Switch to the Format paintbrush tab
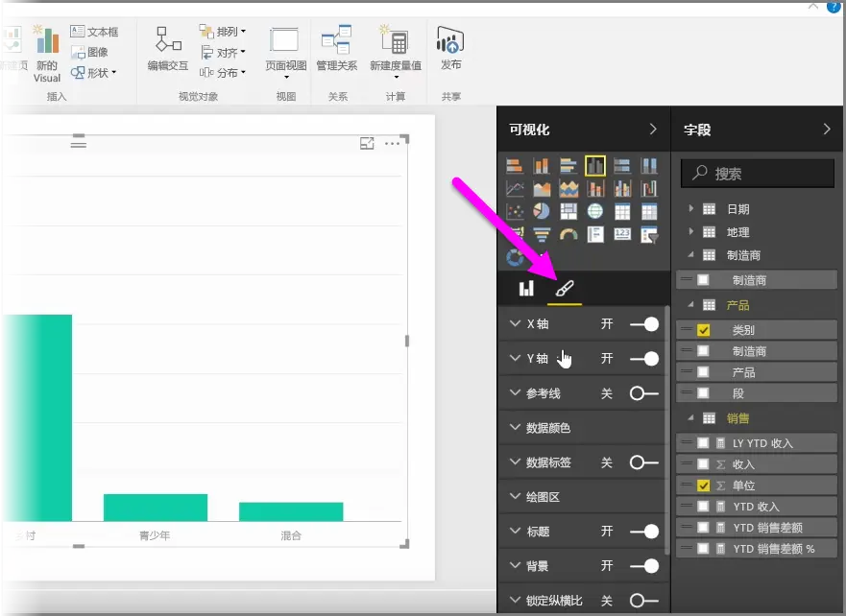The image size is (846, 616). coord(565,288)
